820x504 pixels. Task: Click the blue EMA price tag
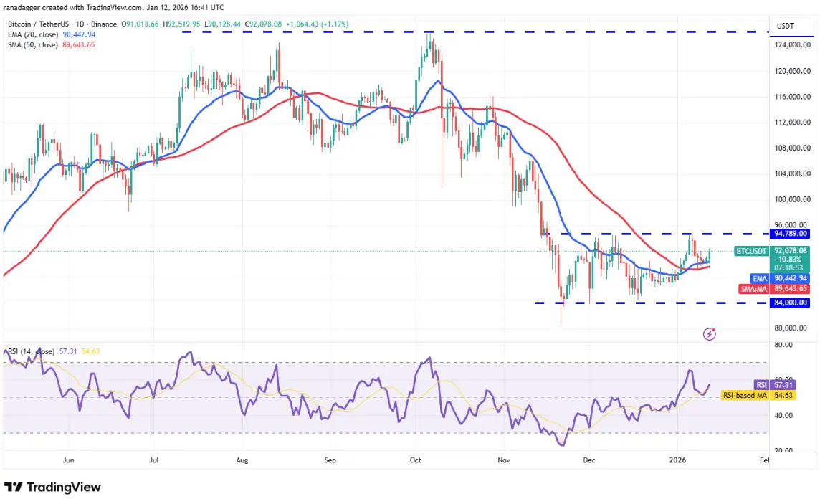[759, 279]
